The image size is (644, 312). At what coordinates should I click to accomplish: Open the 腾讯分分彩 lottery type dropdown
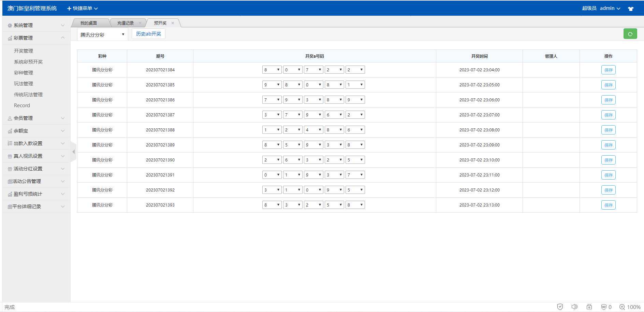(102, 34)
